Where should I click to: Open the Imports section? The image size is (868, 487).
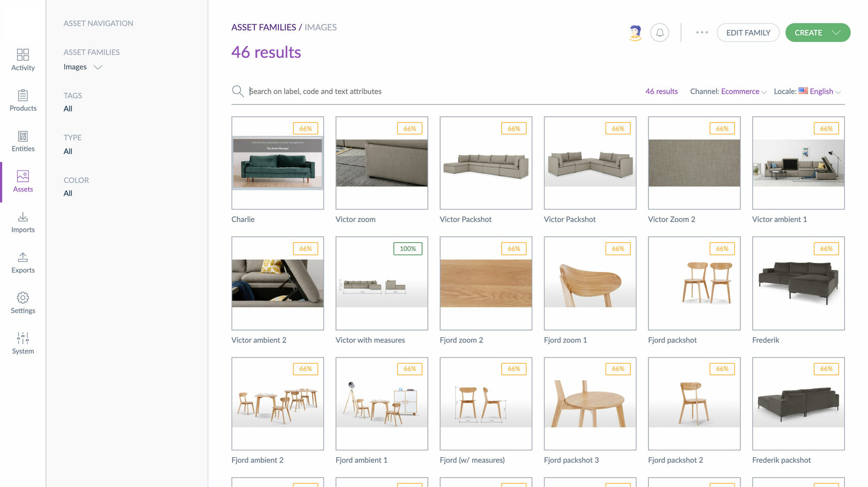23,223
